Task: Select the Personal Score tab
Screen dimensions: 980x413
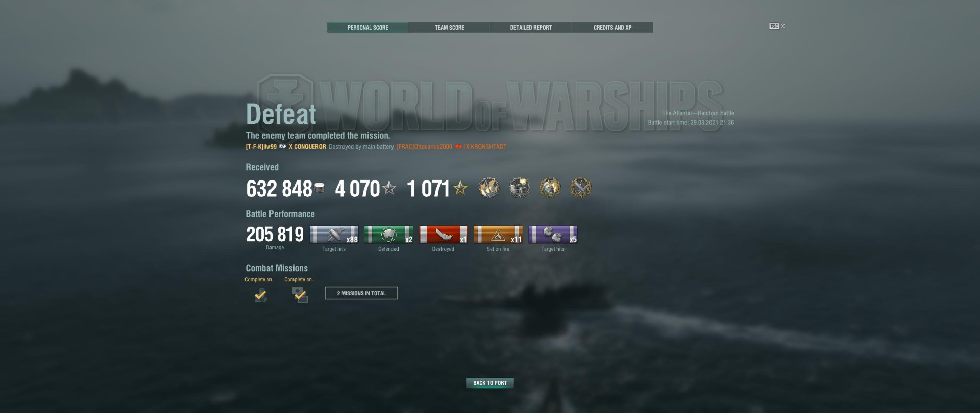Action: pos(367,28)
